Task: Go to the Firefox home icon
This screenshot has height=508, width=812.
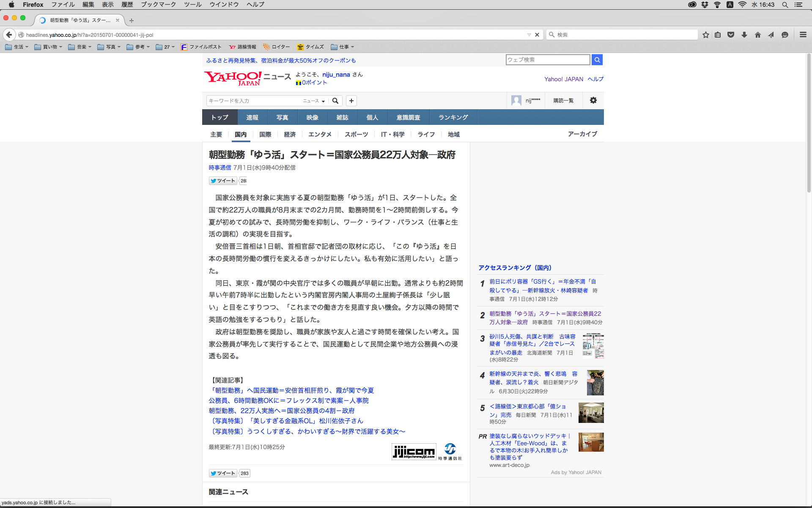Action: [758, 35]
